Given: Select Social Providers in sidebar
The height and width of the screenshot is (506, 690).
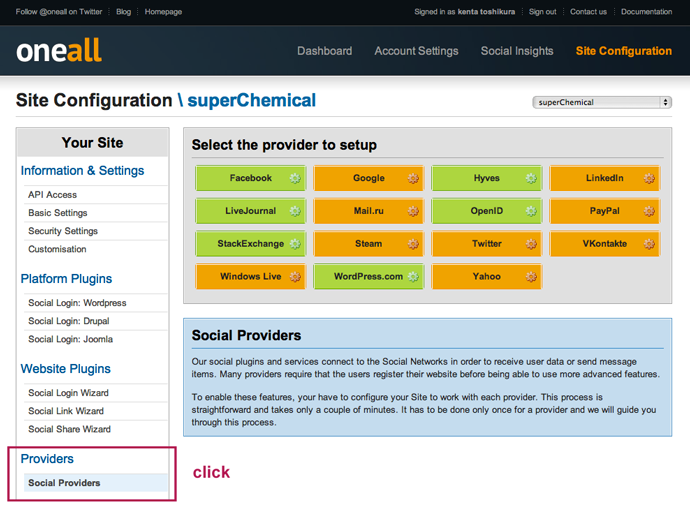Looking at the screenshot, I should [64, 483].
